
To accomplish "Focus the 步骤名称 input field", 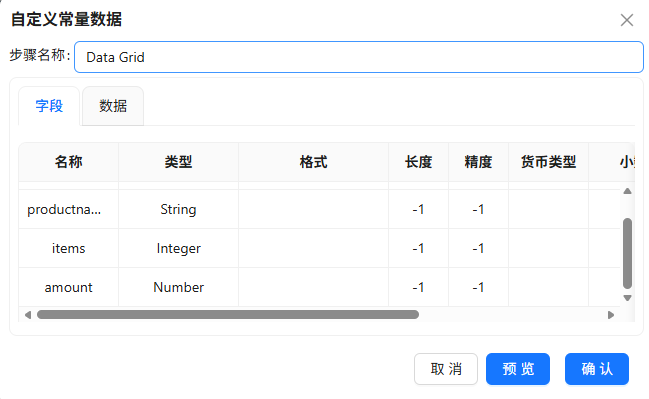I will click(359, 57).
